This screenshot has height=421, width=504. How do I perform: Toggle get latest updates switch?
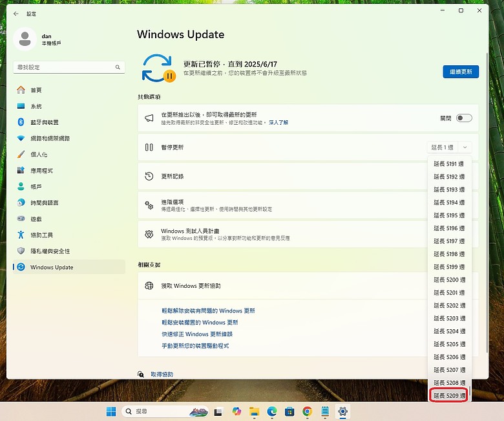464,118
